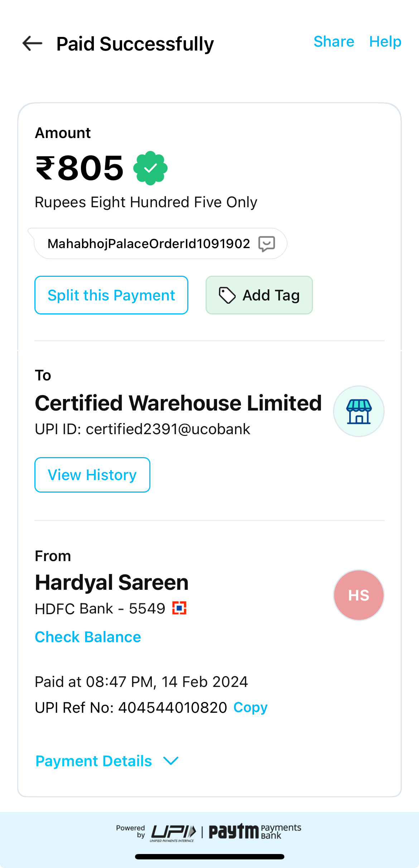Tap the merchant store icon
The image size is (419, 868).
coord(359,411)
